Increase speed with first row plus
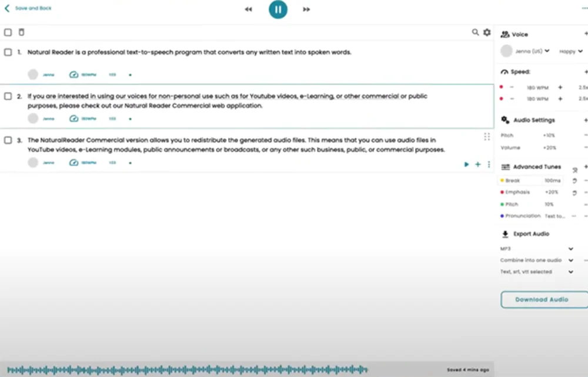Screen dimensions: 588x377 coord(560,87)
